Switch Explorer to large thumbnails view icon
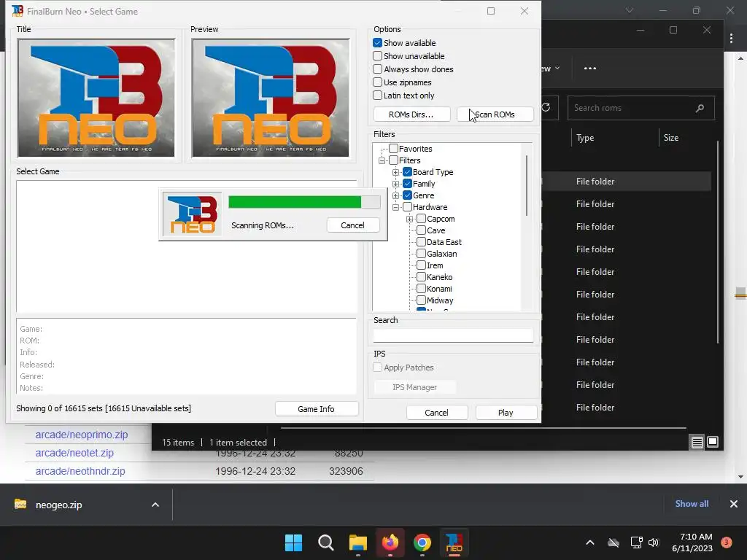This screenshot has height=560, width=747. click(x=713, y=442)
